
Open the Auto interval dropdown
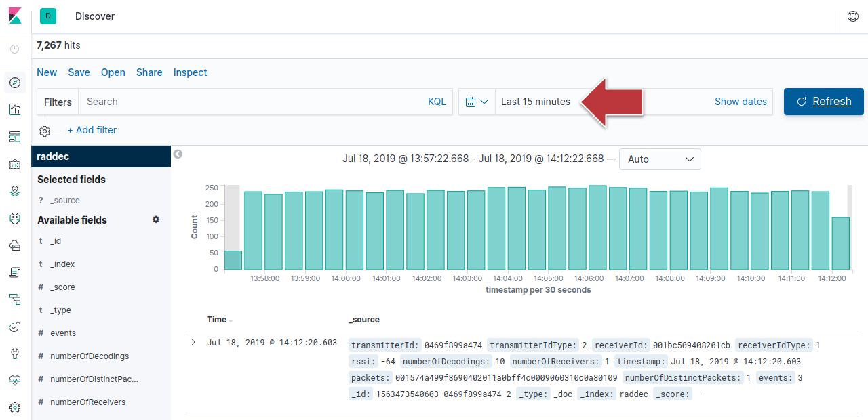point(660,159)
